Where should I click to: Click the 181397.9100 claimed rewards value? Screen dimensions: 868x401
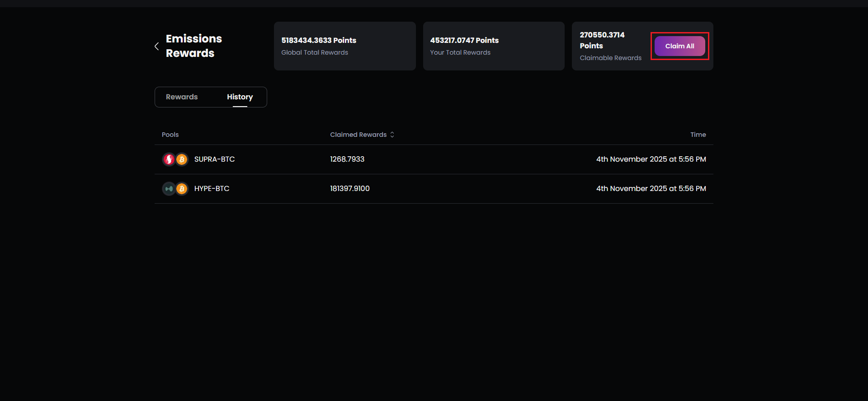pos(349,189)
